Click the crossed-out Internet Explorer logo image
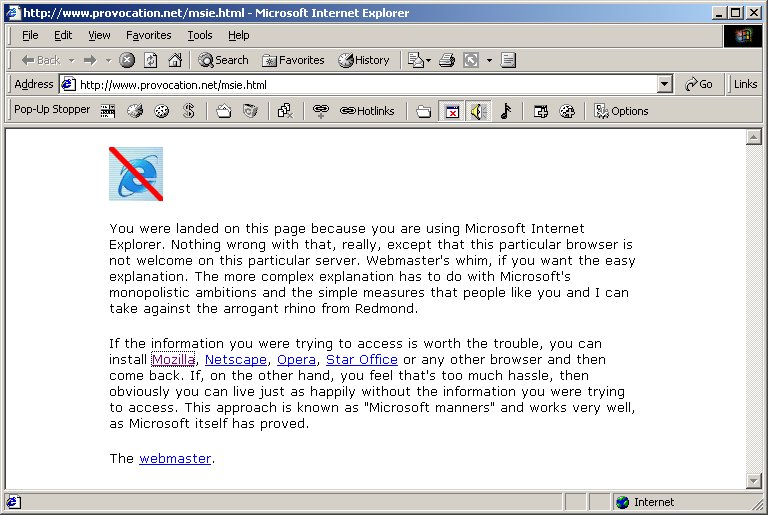This screenshot has height=515, width=768. click(x=136, y=174)
